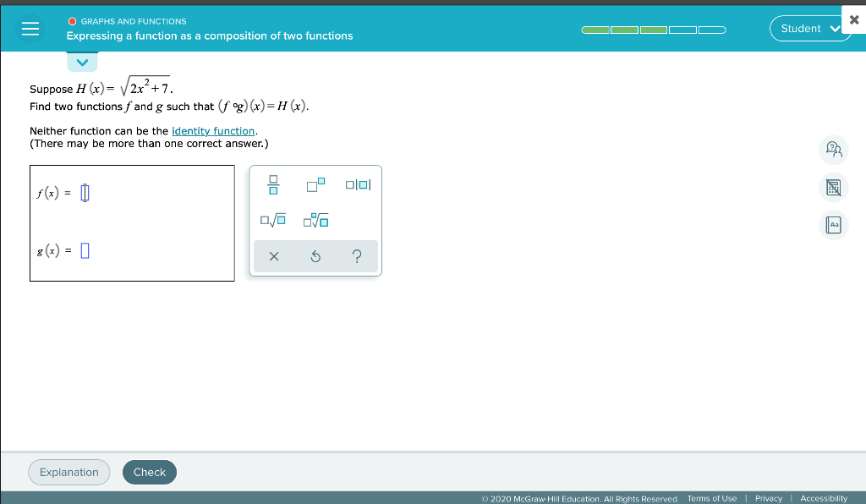866x504 pixels.
Task: Clear input with the X in the palette
Action: tap(274, 255)
